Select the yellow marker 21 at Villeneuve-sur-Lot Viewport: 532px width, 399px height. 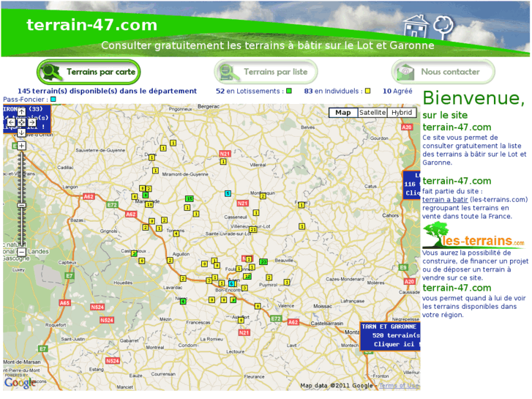coord(253,230)
